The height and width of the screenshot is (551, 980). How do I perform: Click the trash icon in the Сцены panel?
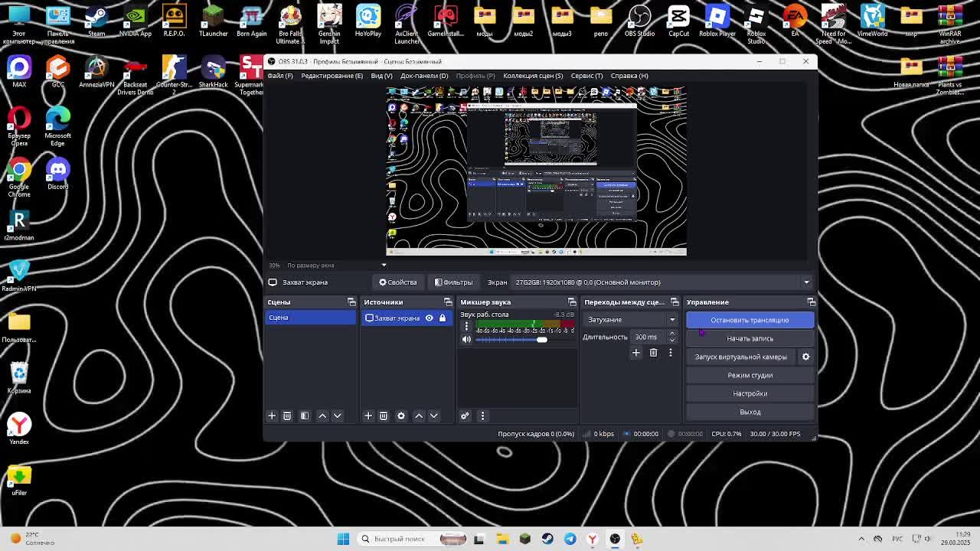[x=287, y=416]
